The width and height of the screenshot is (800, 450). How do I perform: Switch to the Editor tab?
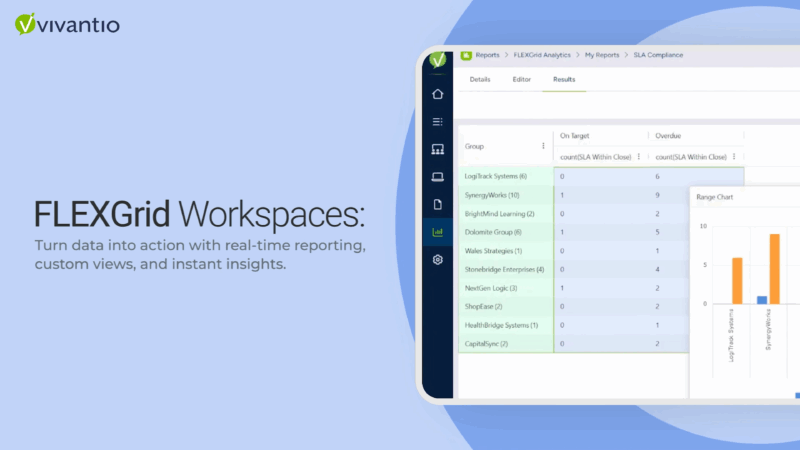521,79
